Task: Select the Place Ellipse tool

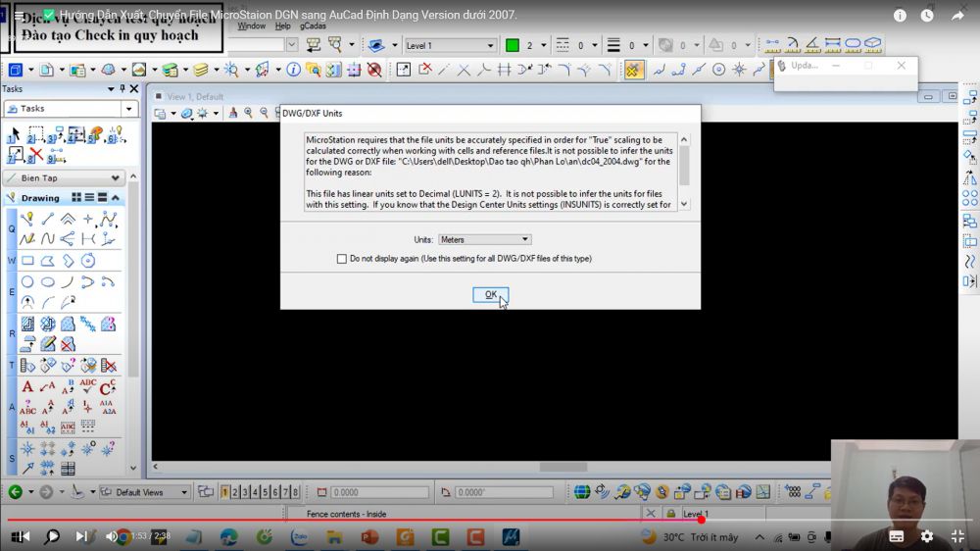Action: pos(47,282)
